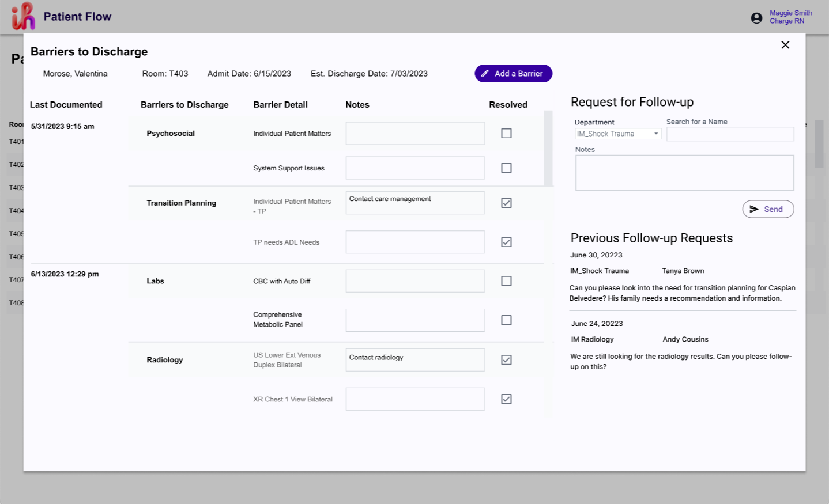Mark CBC with Auto Diff as resolved
This screenshot has height=504, width=829.
pyautogui.click(x=506, y=281)
